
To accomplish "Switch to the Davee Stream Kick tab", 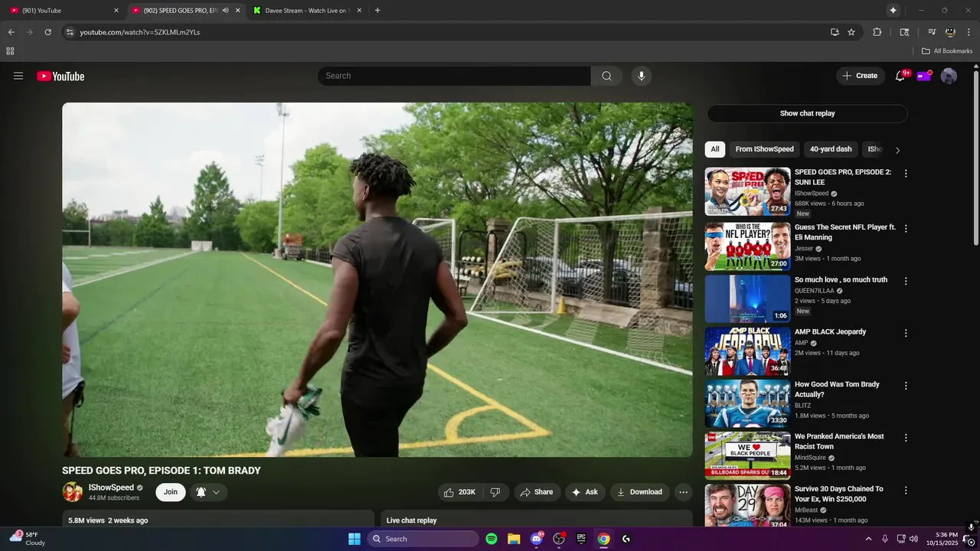I will [x=306, y=11].
